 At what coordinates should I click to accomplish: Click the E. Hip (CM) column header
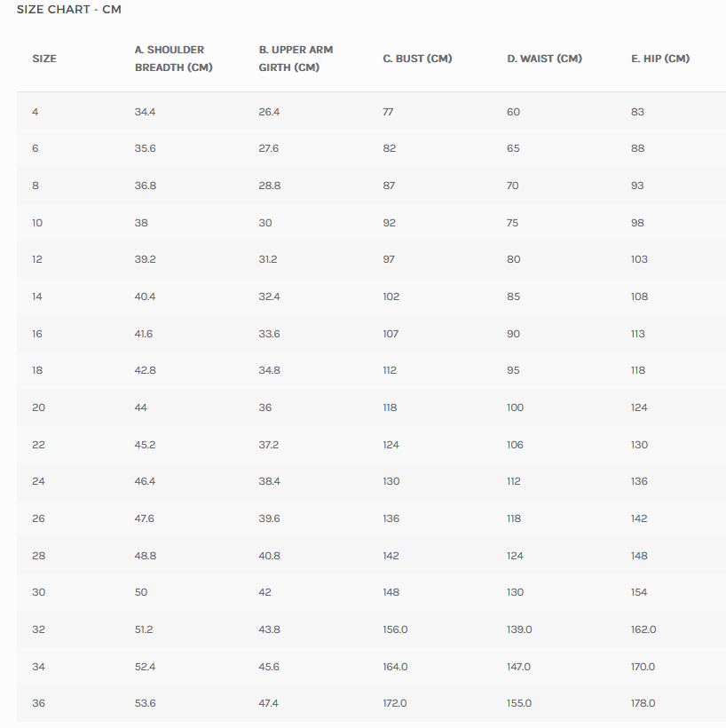(659, 59)
